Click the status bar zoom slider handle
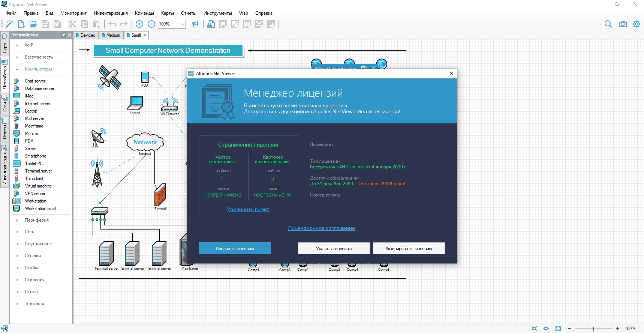Viewport: 644px width, 333px height. click(593, 328)
